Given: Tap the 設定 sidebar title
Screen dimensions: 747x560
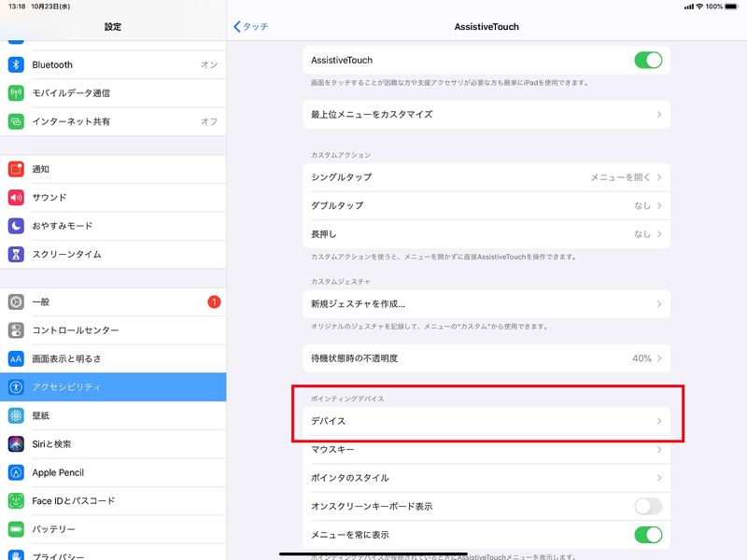Looking at the screenshot, I should pos(113,27).
